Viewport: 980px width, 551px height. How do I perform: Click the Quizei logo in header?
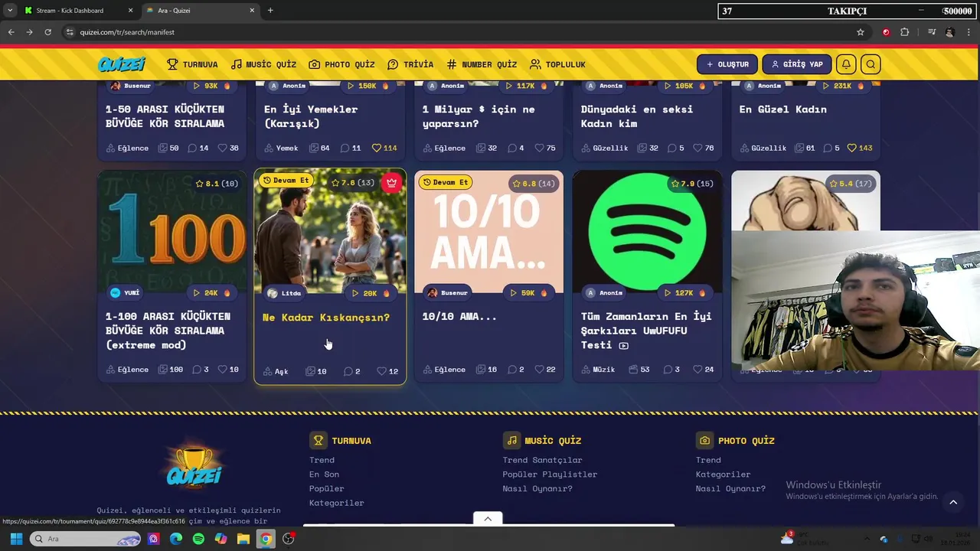tap(122, 64)
